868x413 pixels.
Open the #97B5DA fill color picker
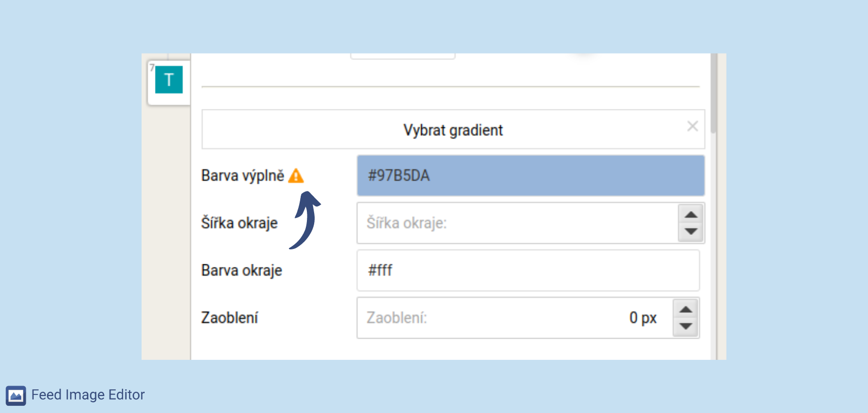[x=531, y=176]
